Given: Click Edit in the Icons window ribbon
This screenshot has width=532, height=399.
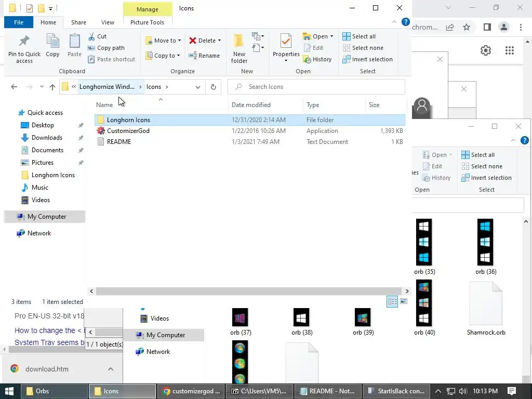Looking at the screenshot, I should tap(313, 48).
